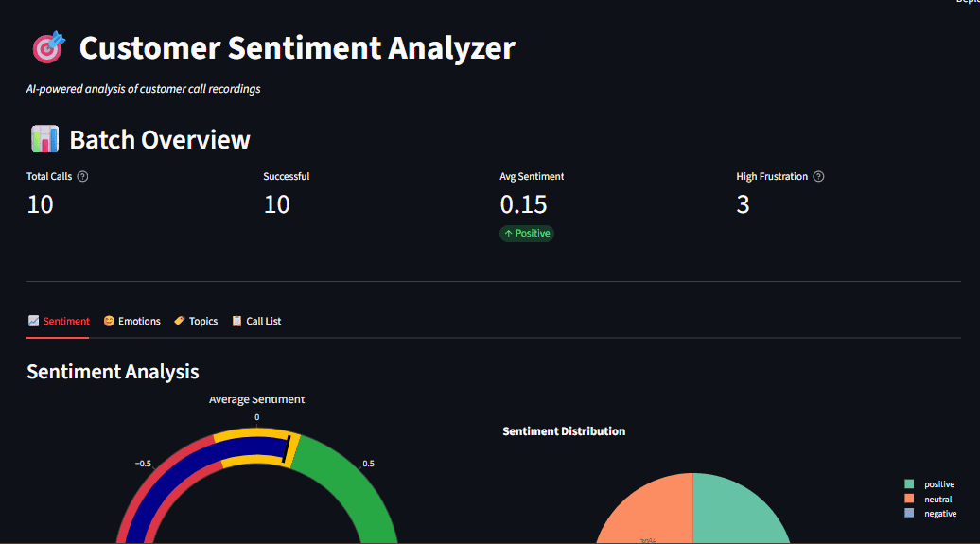Click the Customer Sentiment Analyzer heading
980x544 pixels.
297,47
